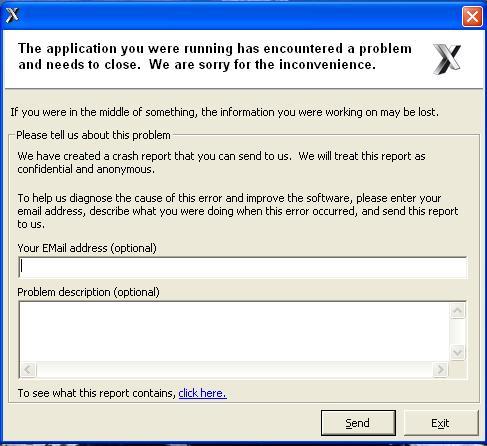The width and height of the screenshot is (487, 446).
Task: Click the description box scroll up arrow
Action: (457, 311)
